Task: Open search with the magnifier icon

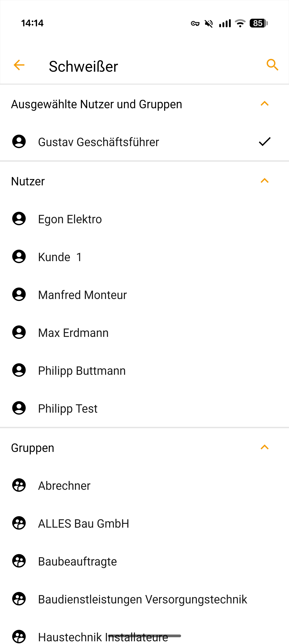Action: [272, 65]
